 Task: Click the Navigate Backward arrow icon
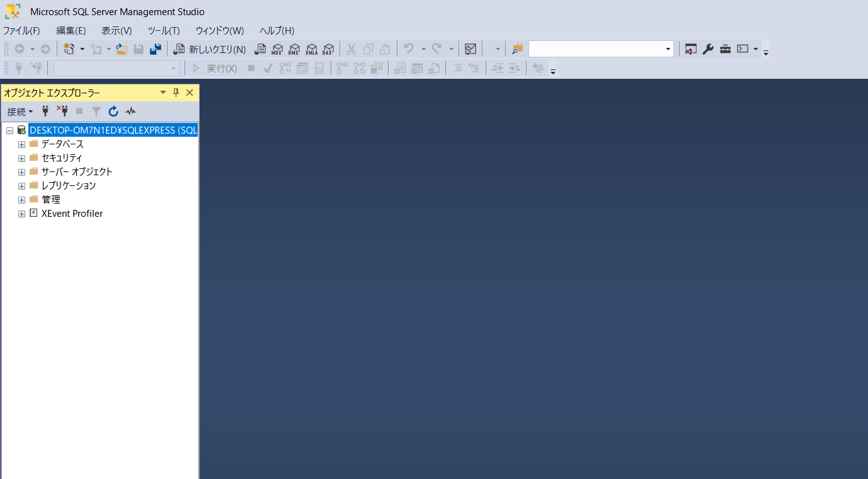[20, 49]
